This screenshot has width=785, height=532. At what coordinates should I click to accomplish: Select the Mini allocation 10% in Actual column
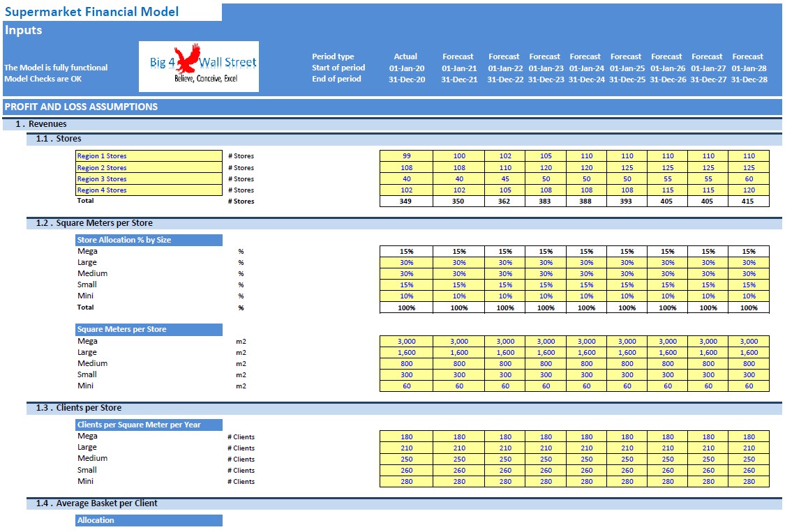[407, 296]
